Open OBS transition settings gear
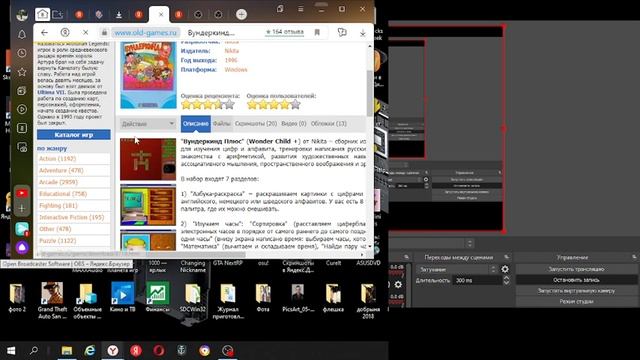 coord(505,269)
